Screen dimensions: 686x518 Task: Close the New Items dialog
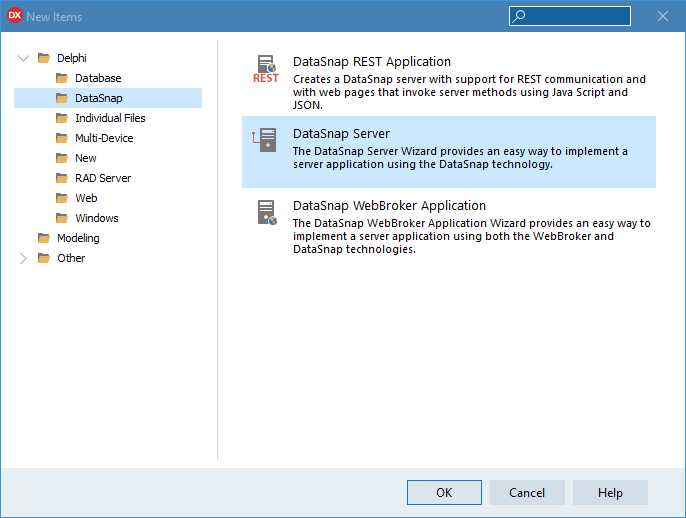click(x=663, y=16)
